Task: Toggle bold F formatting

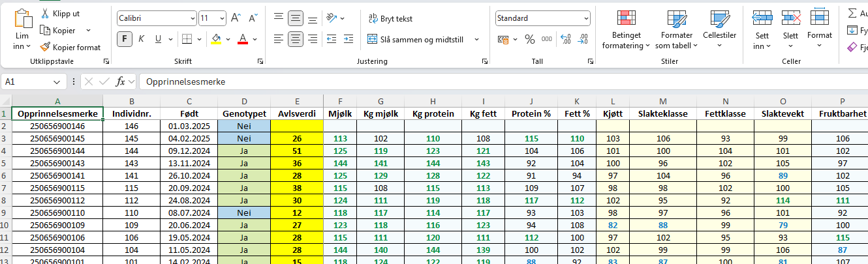Action: pos(125,39)
